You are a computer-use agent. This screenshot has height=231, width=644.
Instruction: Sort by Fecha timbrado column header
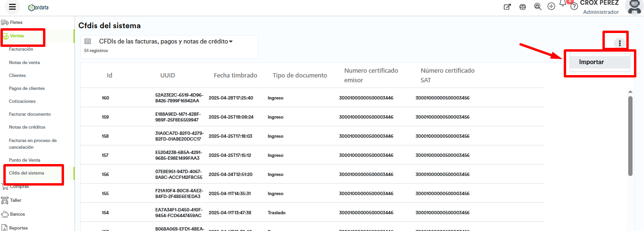(236, 76)
